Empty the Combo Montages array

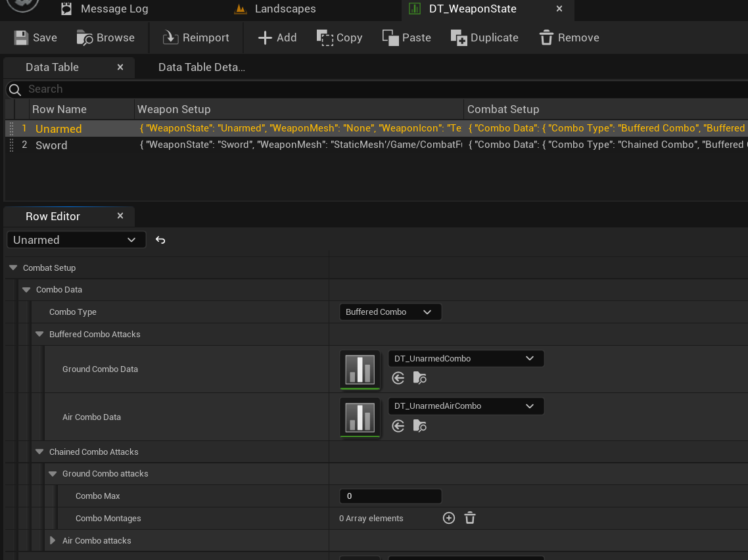pyautogui.click(x=470, y=518)
